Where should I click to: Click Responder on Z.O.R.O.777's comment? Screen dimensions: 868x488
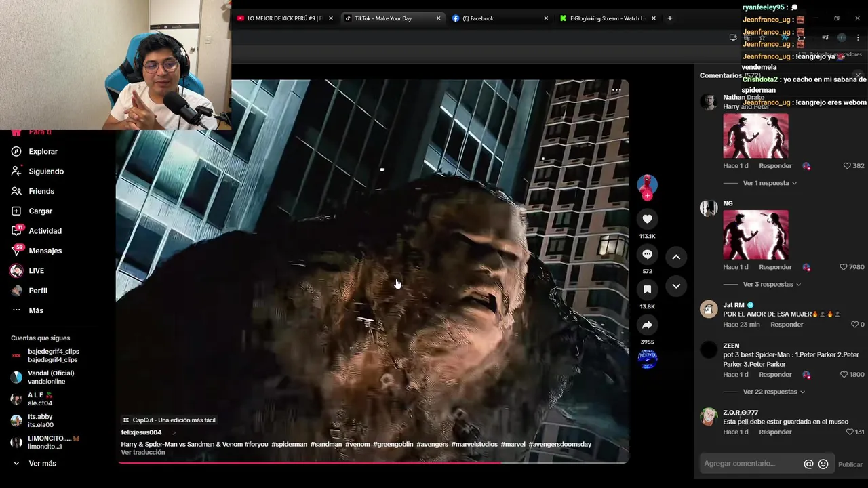(775, 432)
